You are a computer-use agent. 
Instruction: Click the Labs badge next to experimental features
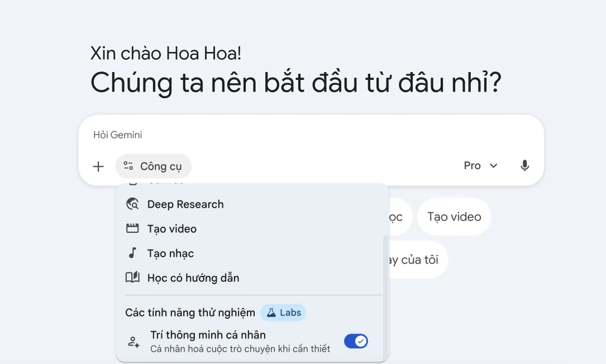[x=283, y=313]
